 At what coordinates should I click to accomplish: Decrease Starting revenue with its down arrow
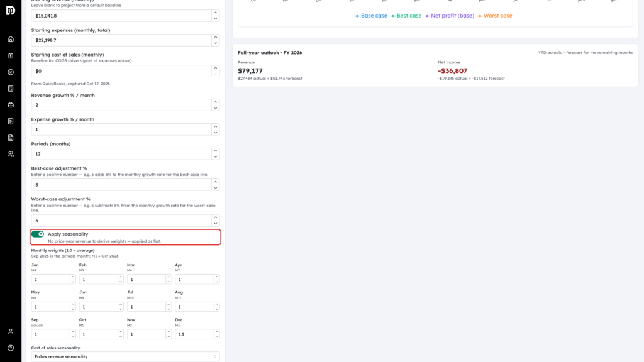coord(216,18)
